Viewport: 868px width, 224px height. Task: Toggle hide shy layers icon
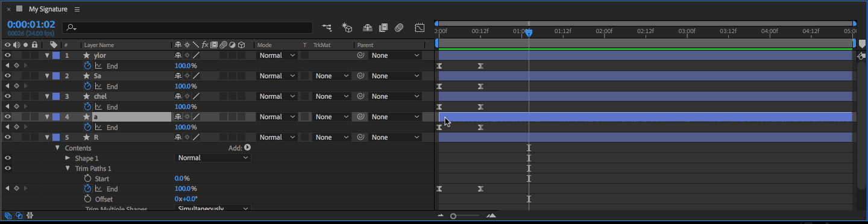pos(367,28)
